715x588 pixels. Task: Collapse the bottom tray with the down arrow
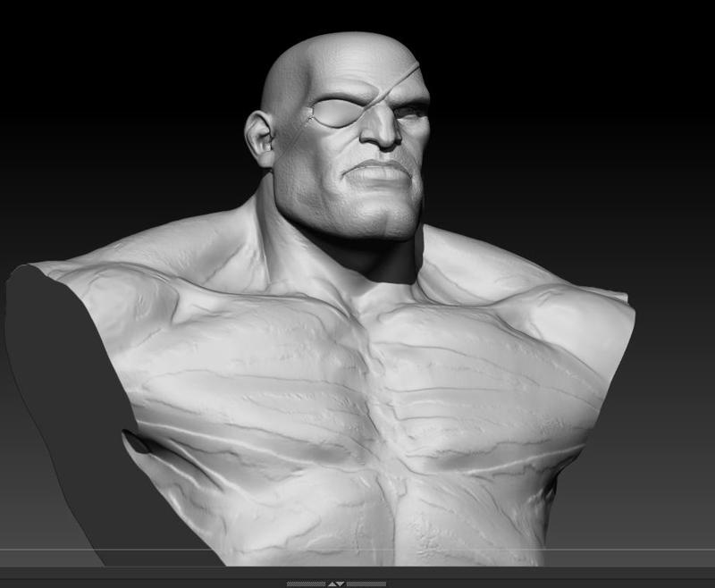pyautogui.click(x=343, y=583)
